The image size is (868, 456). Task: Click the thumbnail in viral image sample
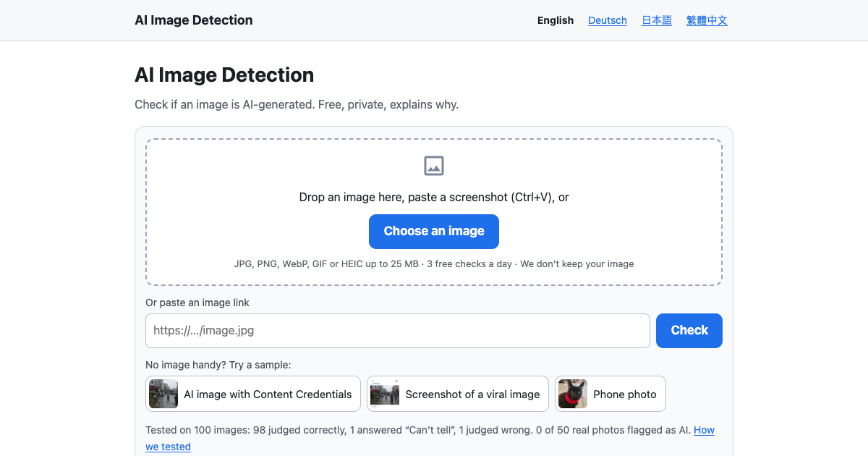[x=385, y=394]
